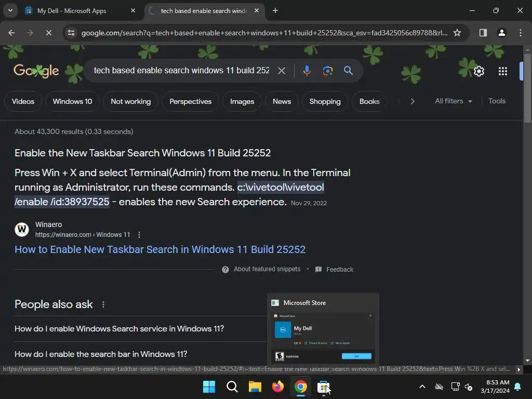Open the tab search dropdown arrow
Viewport: 532px width, 399px height.
click(x=10, y=10)
